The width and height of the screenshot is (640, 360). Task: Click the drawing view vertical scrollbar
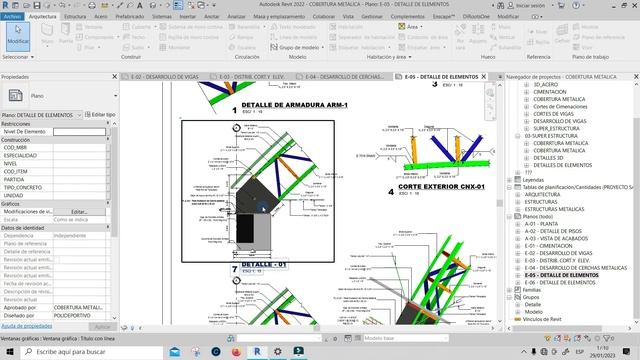[x=500, y=203]
